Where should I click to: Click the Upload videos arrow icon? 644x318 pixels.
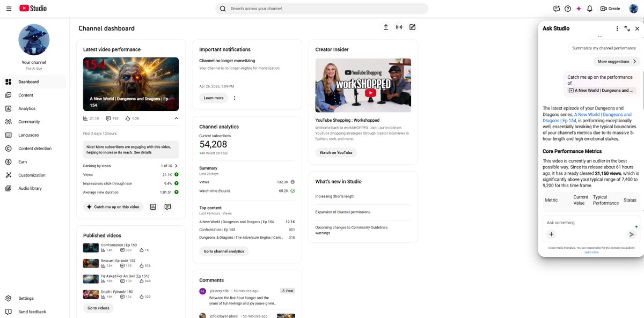[385, 27]
